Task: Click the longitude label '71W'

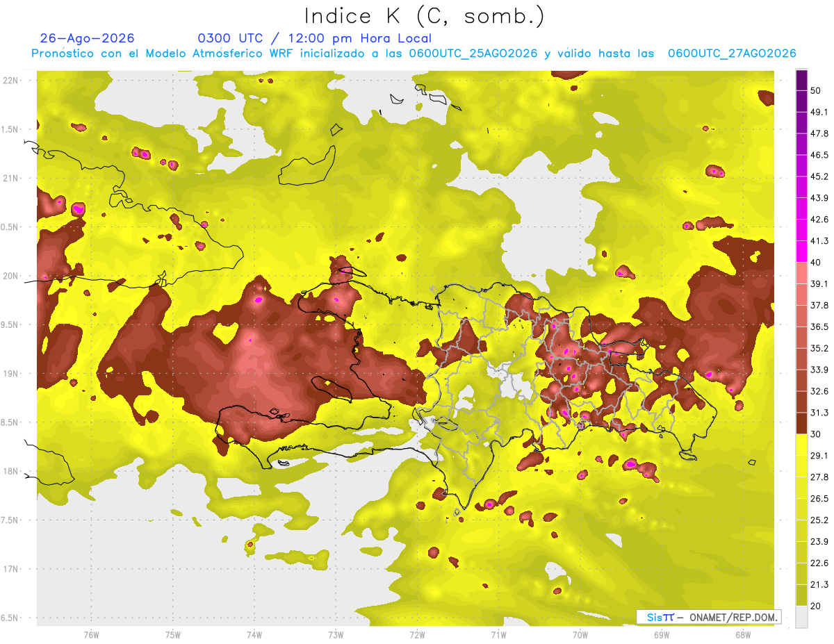Action: click(498, 635)
